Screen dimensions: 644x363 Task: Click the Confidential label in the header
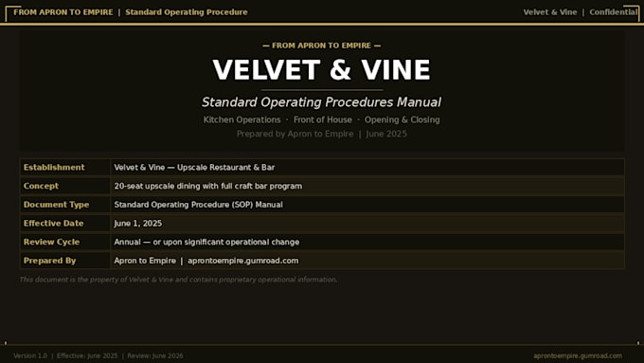tap(614, 12)
